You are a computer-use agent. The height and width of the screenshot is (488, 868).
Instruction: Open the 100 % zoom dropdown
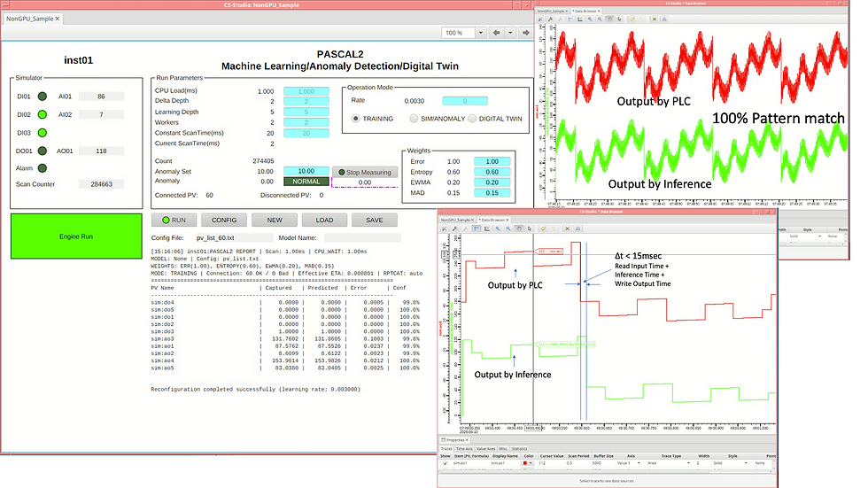[x=480, y=33]
